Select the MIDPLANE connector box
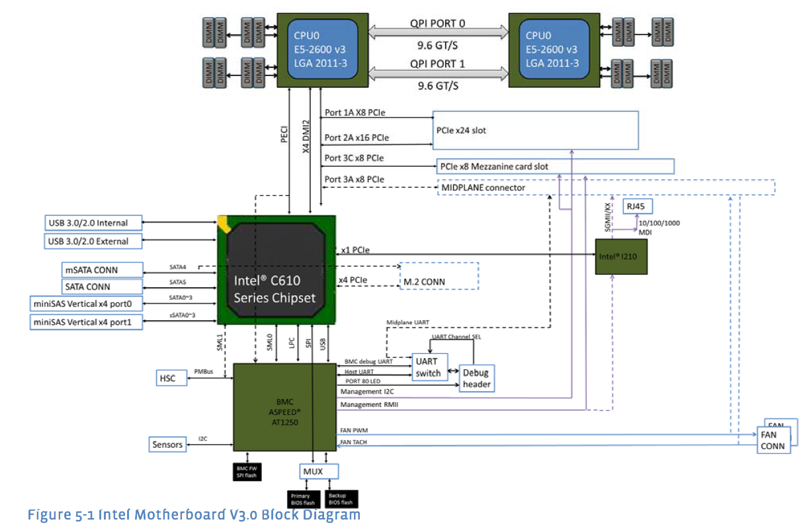This screenshot has height=532, width=811. point(607,187)
